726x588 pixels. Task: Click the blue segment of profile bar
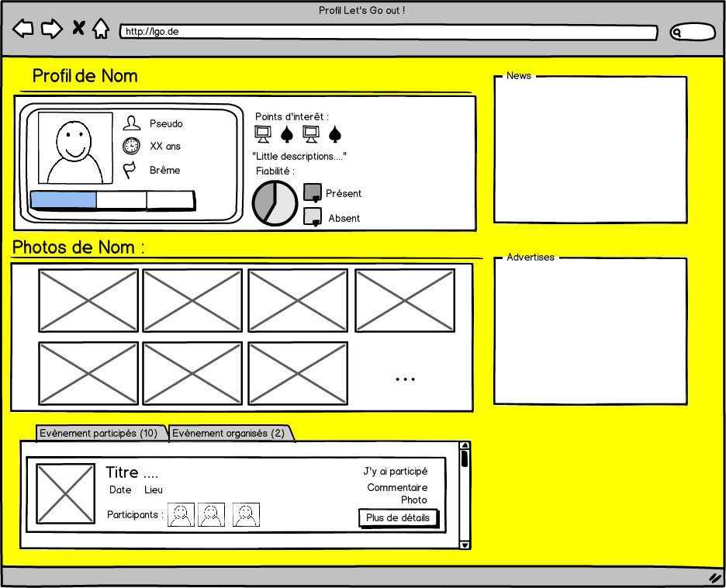click(x=63, y=200)
